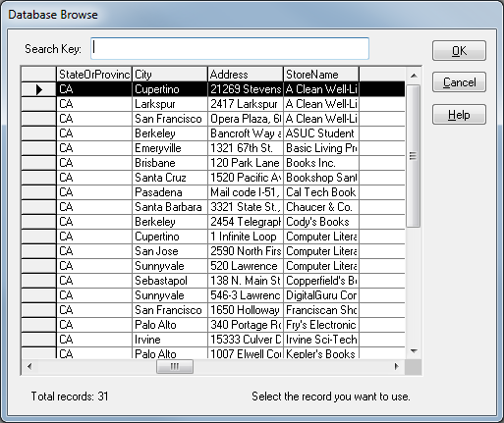Select the Santa Cruz city cell

[170, 178]
